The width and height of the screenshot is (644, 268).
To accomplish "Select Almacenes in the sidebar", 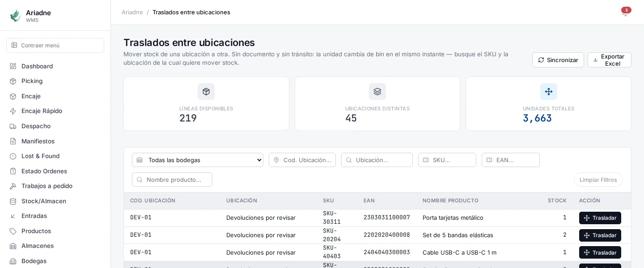I will (x=55, y=246).
